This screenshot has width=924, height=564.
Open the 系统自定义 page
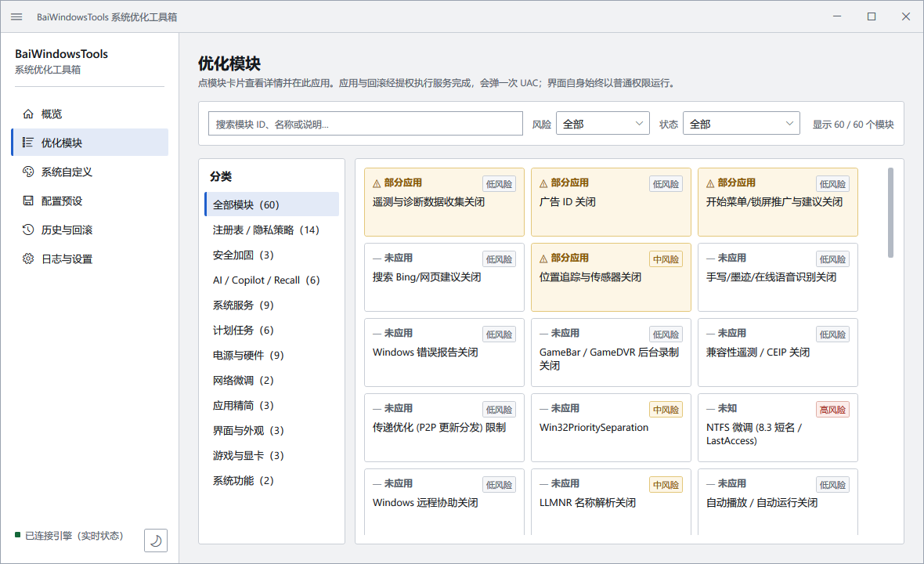[x=89, y=172]
